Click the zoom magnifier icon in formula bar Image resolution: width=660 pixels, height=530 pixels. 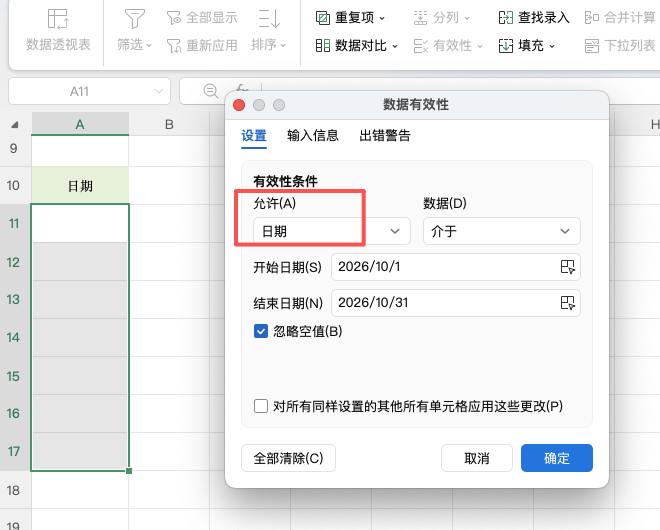210,91
